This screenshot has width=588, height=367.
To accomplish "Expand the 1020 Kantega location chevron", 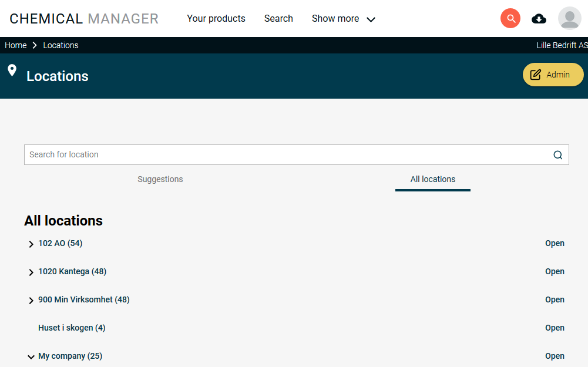I will click(31, 272).
